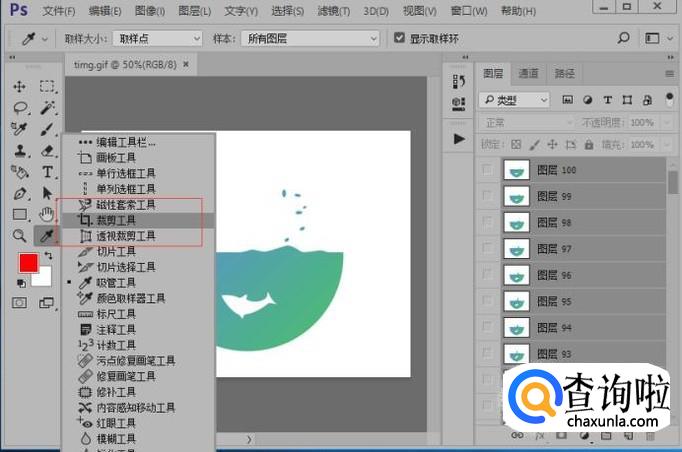Open the 类型 layer filter dropdown

tap(514, 100)
